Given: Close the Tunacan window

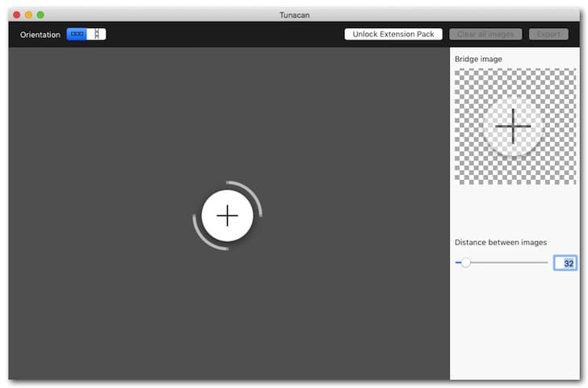Looking at the screenshot, I should click(x=16, y=15).
